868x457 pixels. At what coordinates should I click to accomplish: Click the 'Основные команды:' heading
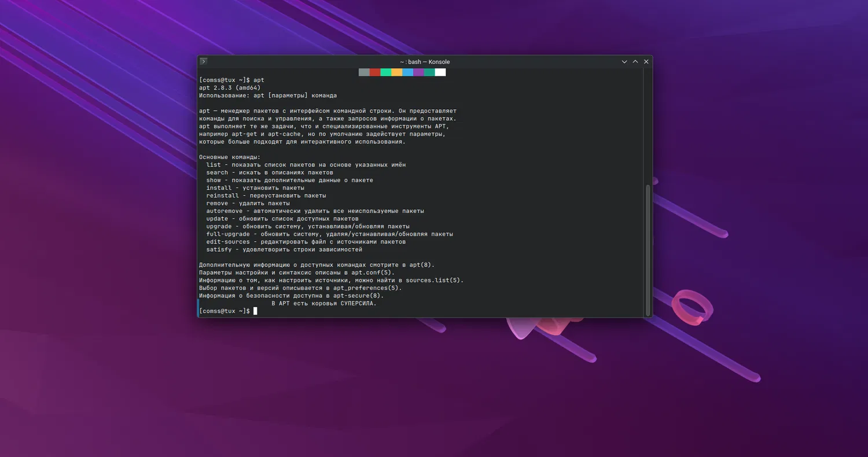pyautogui.click(x=230, y=157)
